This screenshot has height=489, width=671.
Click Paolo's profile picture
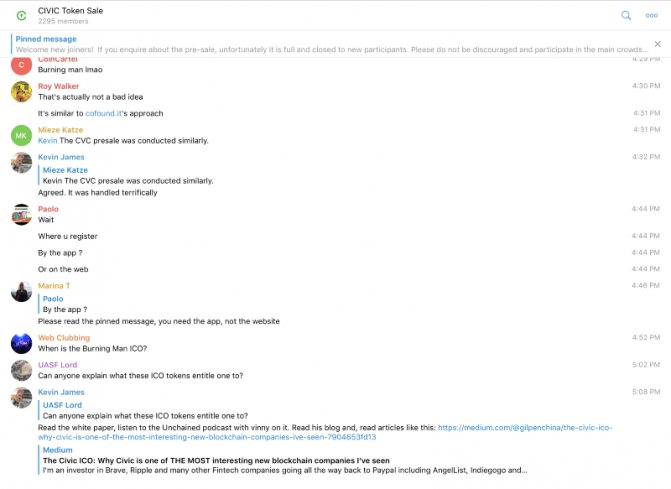(x=21, y=214)
